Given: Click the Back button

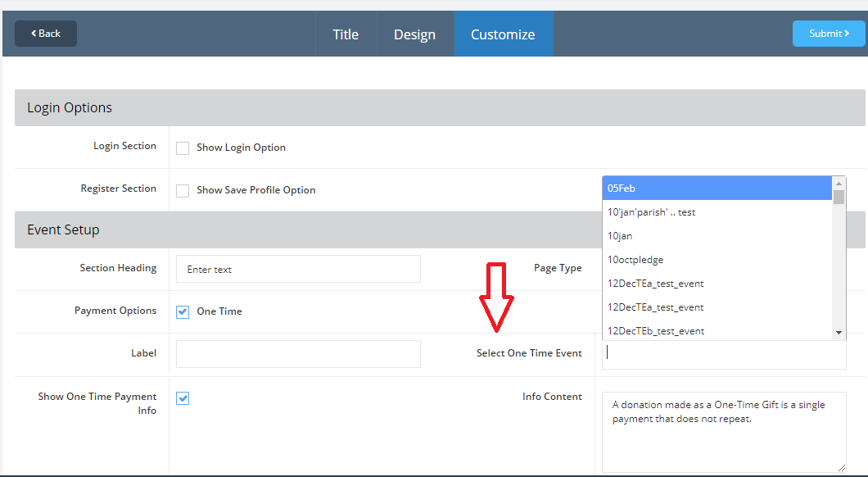Looking at the screenshot, I should click(x=46, y=34).
